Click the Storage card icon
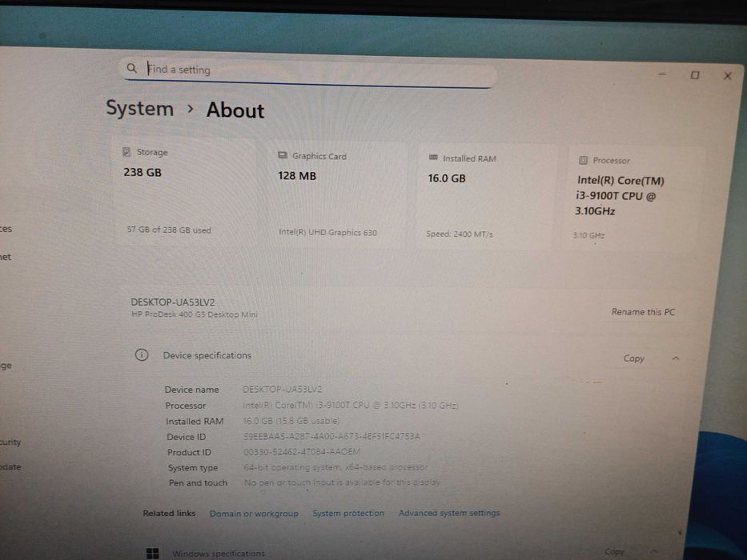Screen dimensions: 747x560 [127, 152]
